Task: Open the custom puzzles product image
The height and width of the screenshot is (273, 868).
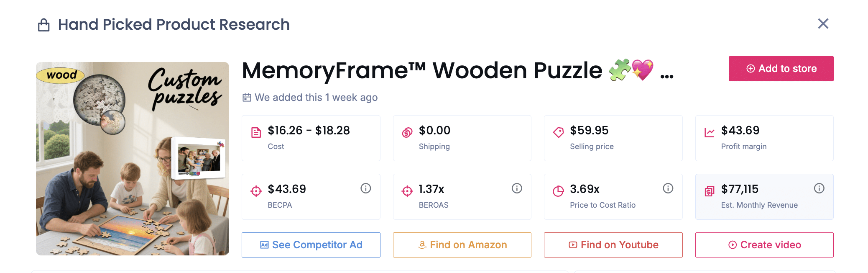Action: click(x=133, y=159)
